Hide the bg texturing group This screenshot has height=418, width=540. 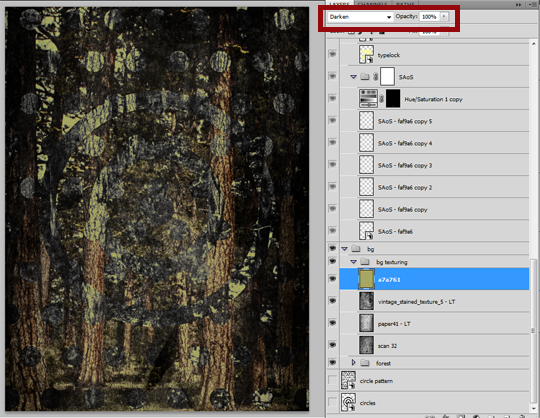click(x=332, y=261)
